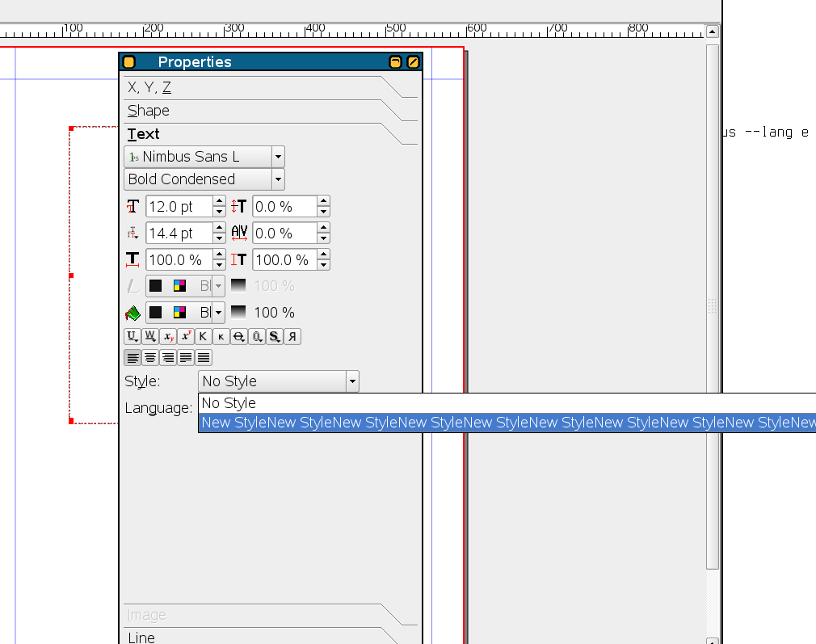Align text to the left
Image resolution: width=816 pixels, height=644 pixels.
click(132, 357)
